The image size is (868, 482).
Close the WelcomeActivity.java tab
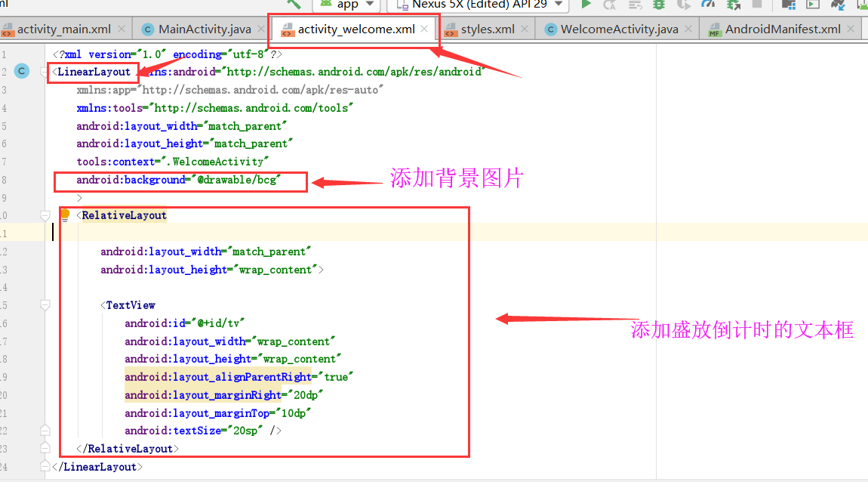tap(688, 29)
